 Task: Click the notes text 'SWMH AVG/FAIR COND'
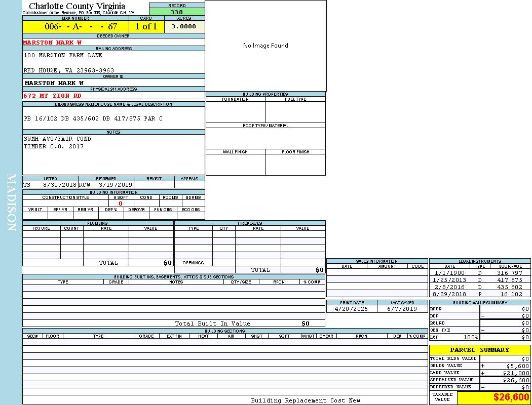[x=57, y=139]
